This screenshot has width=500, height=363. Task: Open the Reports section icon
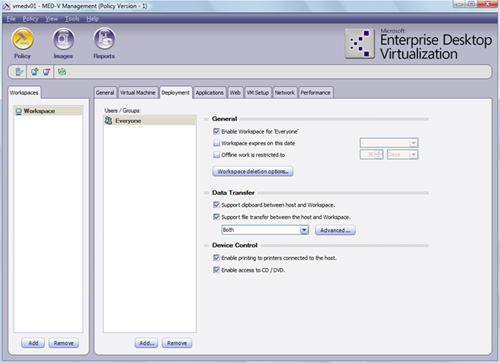click(104, 39)
